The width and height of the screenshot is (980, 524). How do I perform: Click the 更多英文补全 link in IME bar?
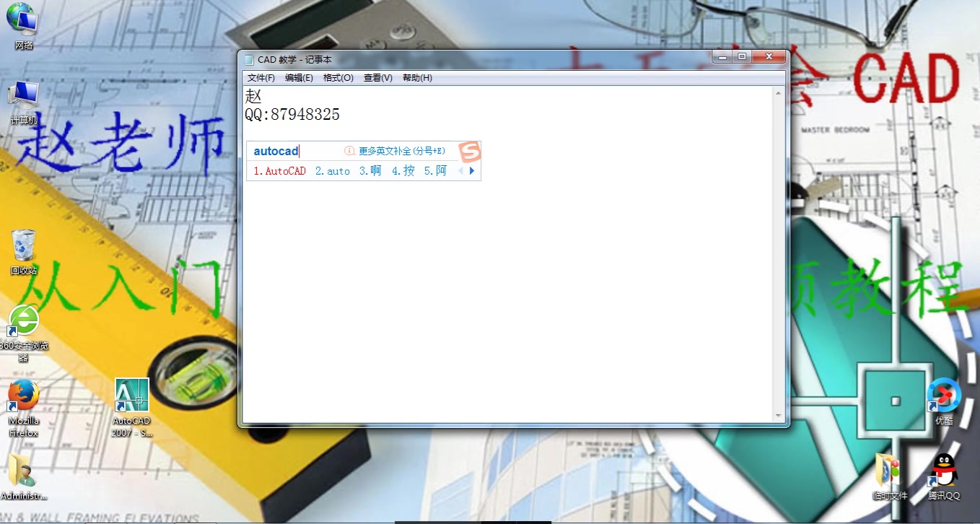[402, 151]
